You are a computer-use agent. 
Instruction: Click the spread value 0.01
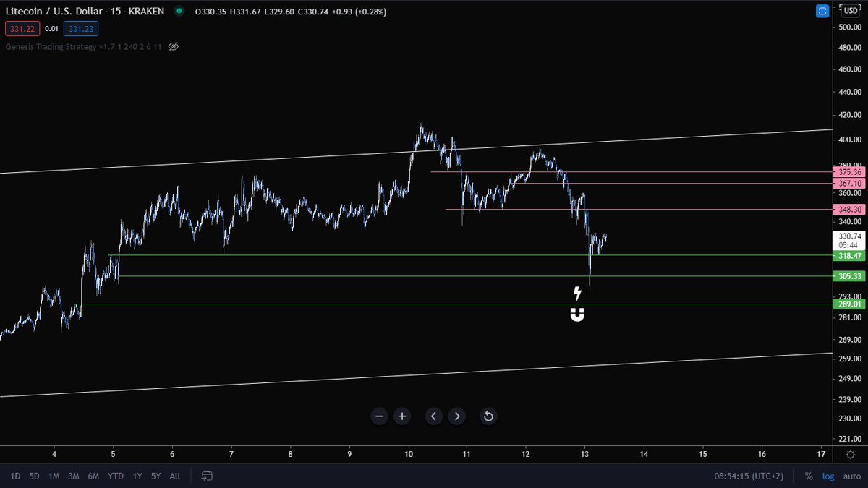[51, 29]
